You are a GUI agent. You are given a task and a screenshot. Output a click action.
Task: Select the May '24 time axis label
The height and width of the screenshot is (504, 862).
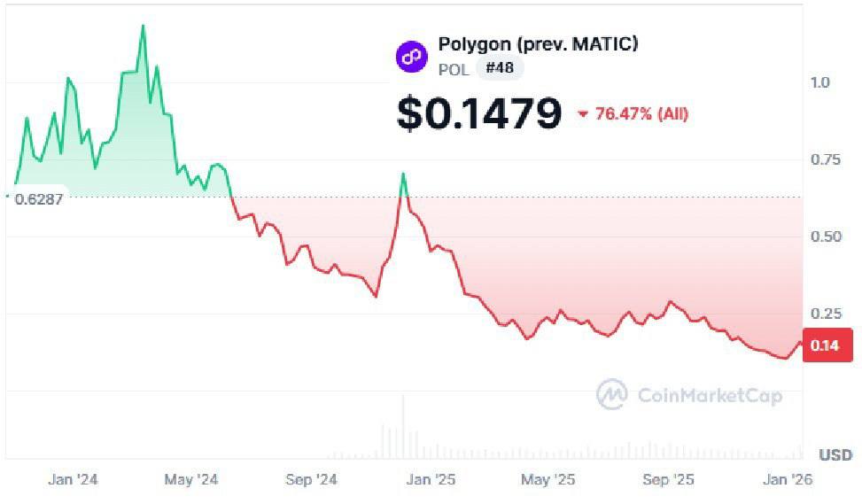tap(190, 479)
